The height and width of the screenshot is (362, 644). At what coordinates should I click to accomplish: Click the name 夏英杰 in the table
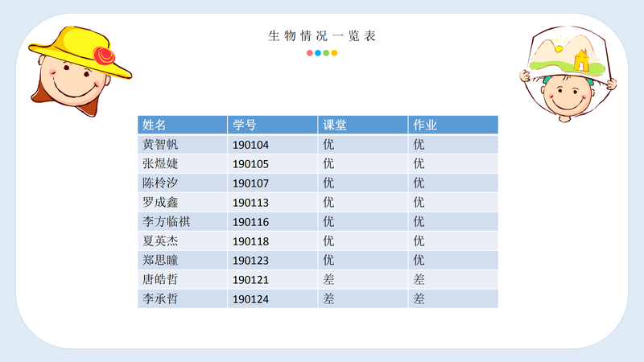point(160,241)
